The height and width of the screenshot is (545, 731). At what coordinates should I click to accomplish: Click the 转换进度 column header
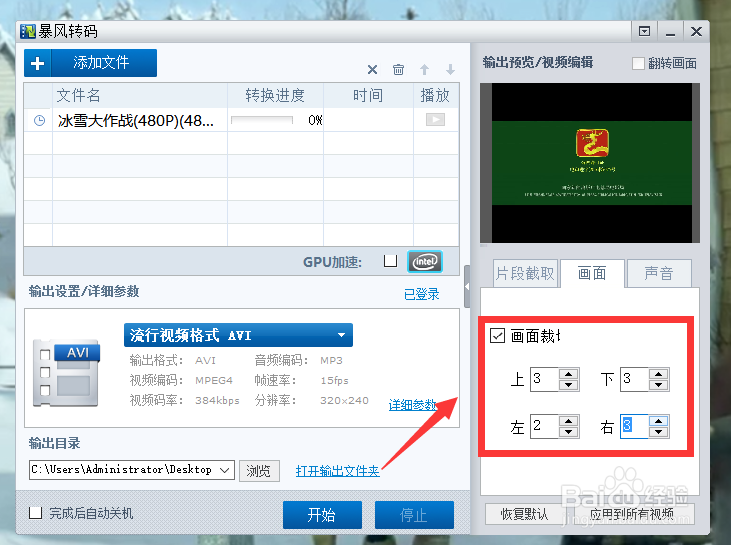(275, 95)
